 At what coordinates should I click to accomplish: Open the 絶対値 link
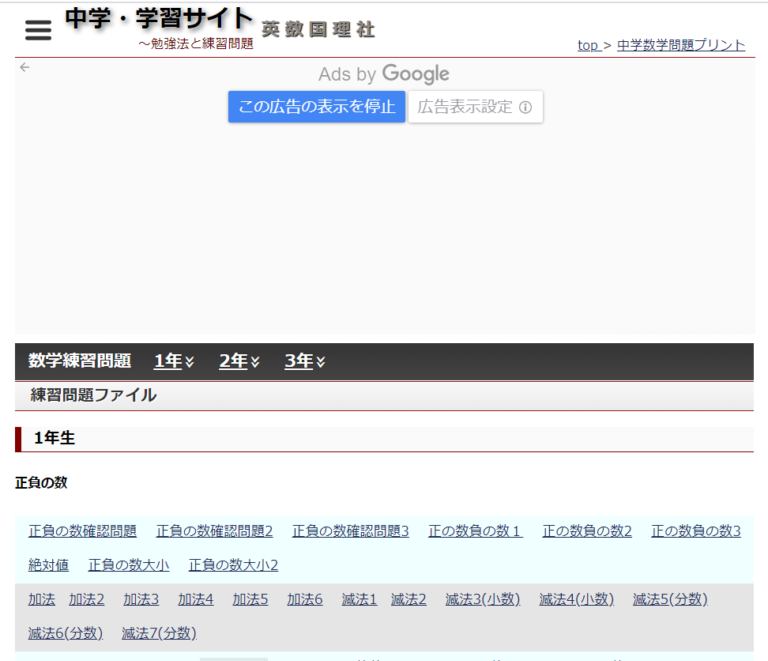point(48,565)
